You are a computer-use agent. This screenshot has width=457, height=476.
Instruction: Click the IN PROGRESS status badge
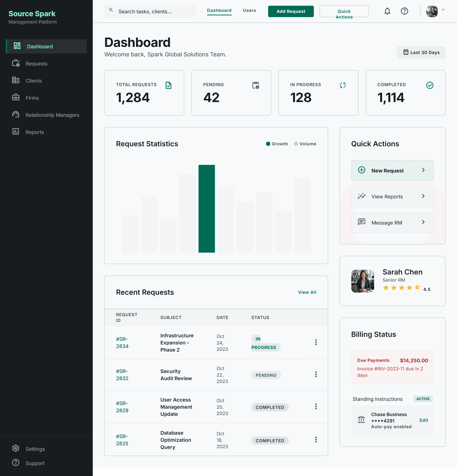266,343
